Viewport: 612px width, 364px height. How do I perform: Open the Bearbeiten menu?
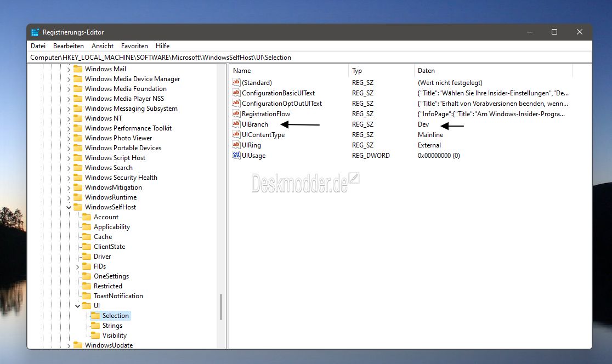[69, 46]
